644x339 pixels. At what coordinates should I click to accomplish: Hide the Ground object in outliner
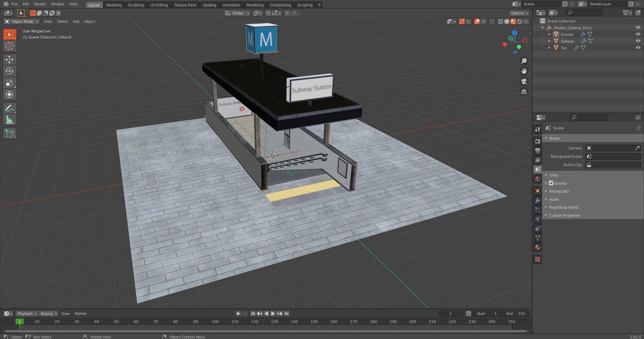pyautogui.click(x=638, y=34)
